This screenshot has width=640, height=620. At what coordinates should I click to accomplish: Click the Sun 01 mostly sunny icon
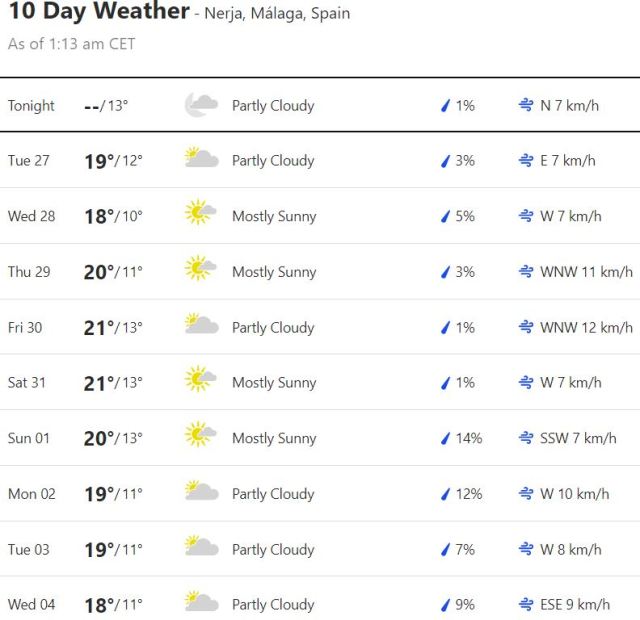[x=201, y=437]
